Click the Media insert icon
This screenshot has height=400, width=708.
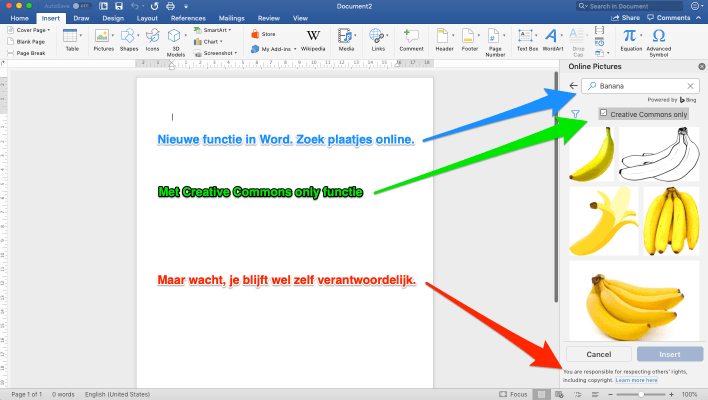[345, 36]
